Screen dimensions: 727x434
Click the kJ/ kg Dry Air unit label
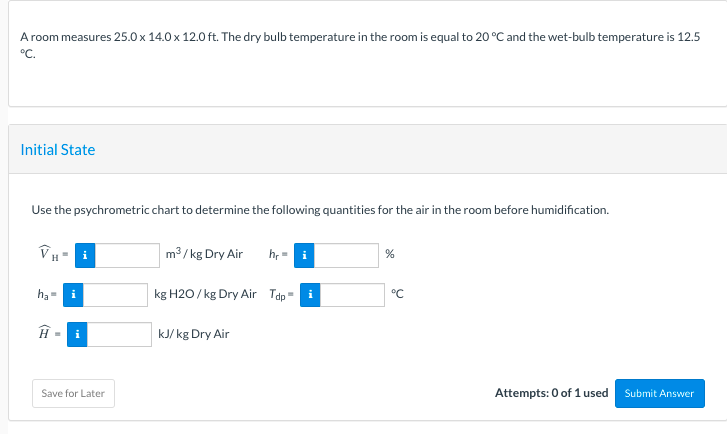coord(193,333)
